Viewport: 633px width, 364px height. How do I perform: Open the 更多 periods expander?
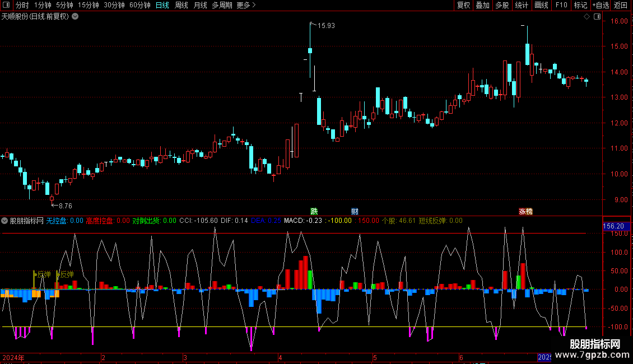point(246,5)
